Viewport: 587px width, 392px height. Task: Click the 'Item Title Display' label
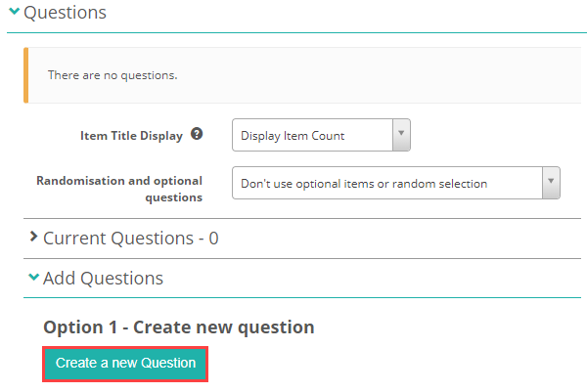[x=131, y=136]
